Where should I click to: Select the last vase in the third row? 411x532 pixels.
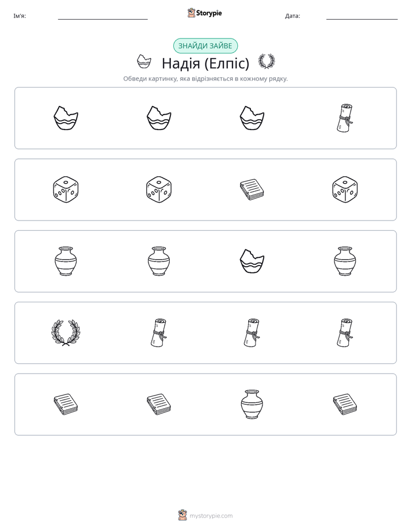345,261
